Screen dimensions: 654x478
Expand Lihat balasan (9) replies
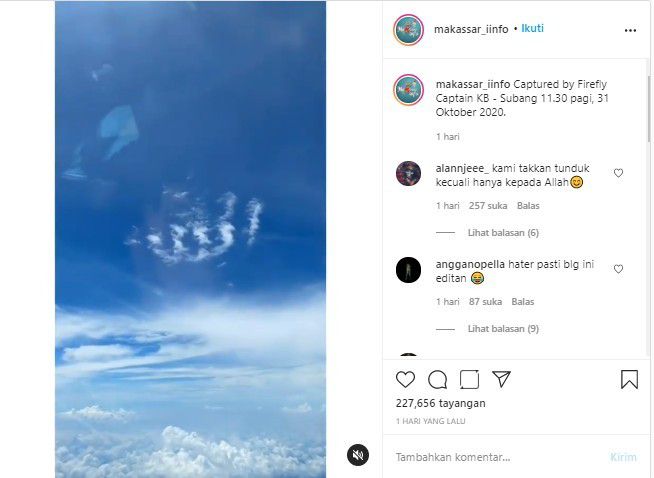tap(503, 329)
